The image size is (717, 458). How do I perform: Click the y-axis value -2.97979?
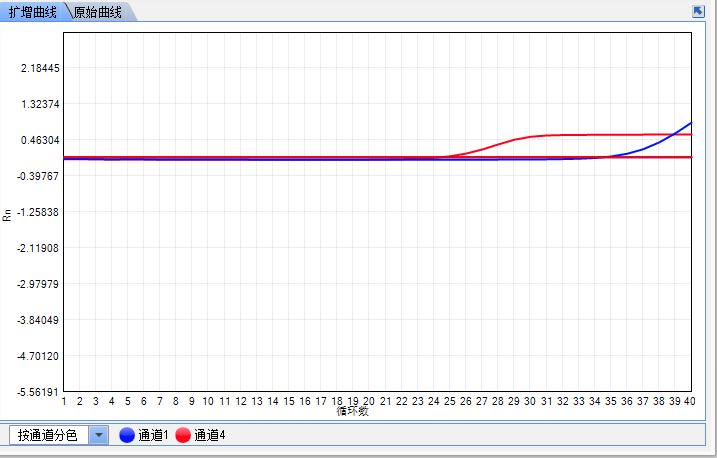[38, 284]
